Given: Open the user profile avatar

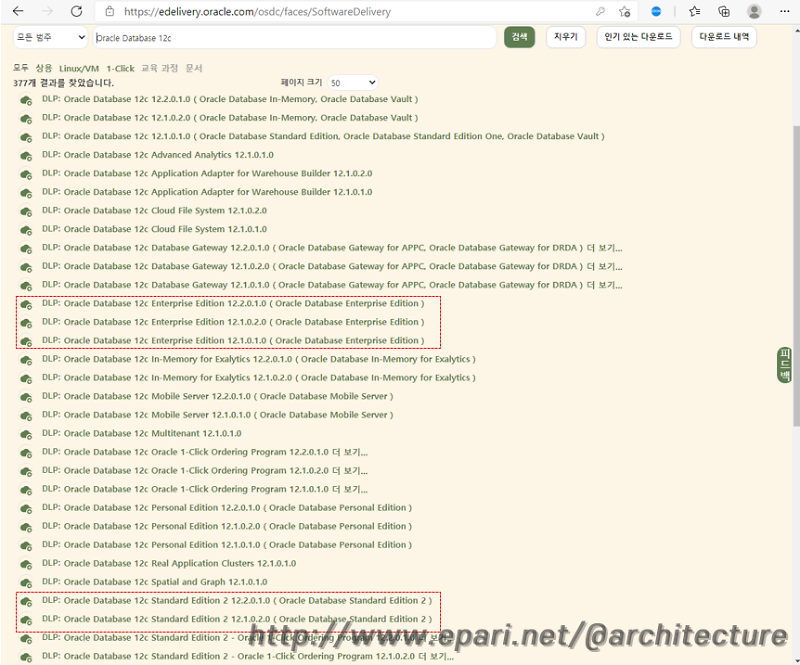Looking at the screenshot, I should (754, 11).
